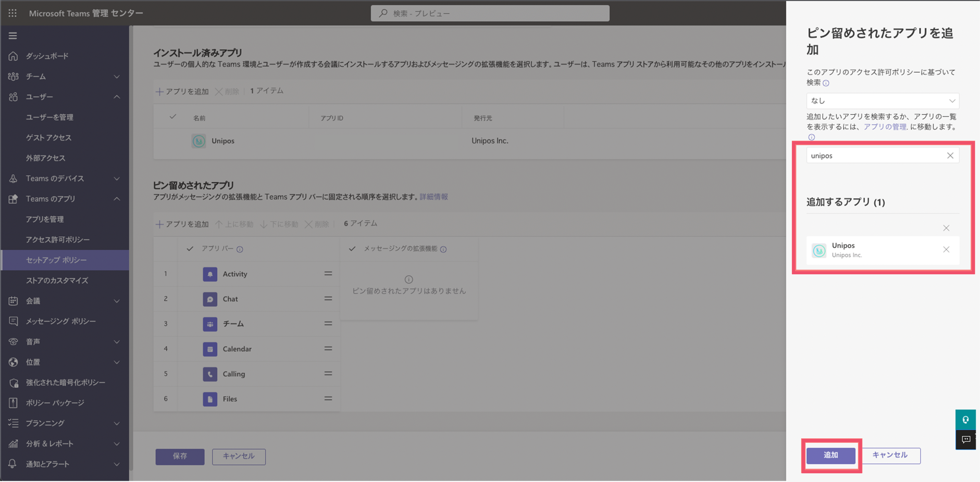Toggle the メッセージングの拡張機能 column checkmark
Viewport: 980px width, 482px height.
[352, 249]
